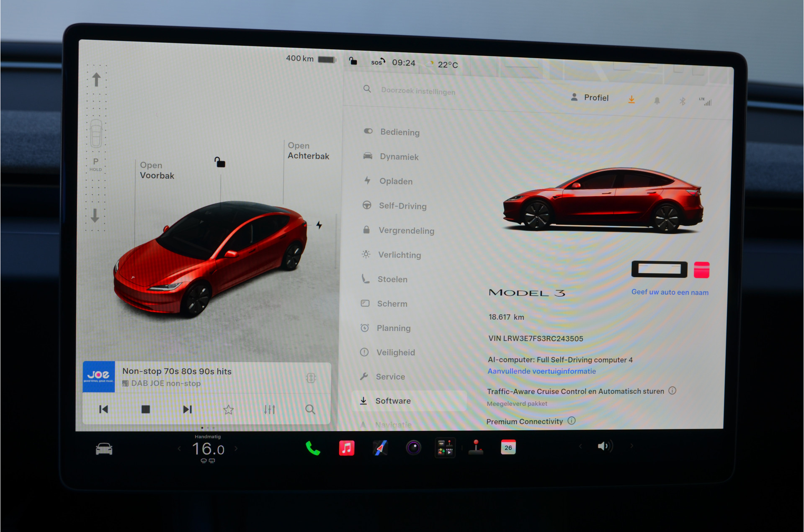Tap Open Voorbak to open the frunk
Image resolution: width=804 pixels, height=532 pixels.
[x=157, y=170]
